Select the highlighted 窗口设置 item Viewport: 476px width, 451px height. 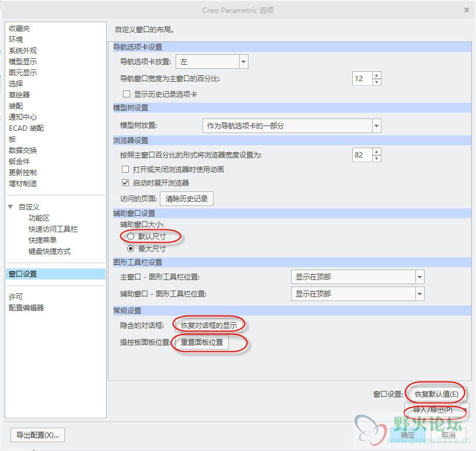point(55,274)
